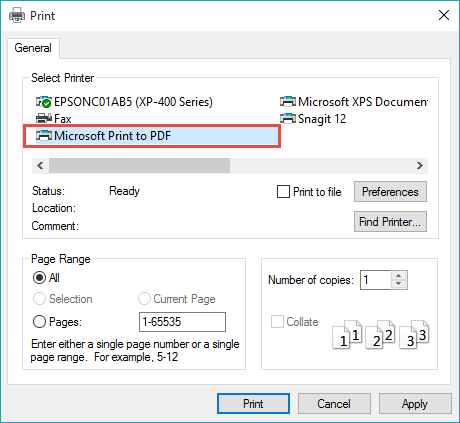Click the printer icon in title bar
460x423 pixels.
coord(17,15)
